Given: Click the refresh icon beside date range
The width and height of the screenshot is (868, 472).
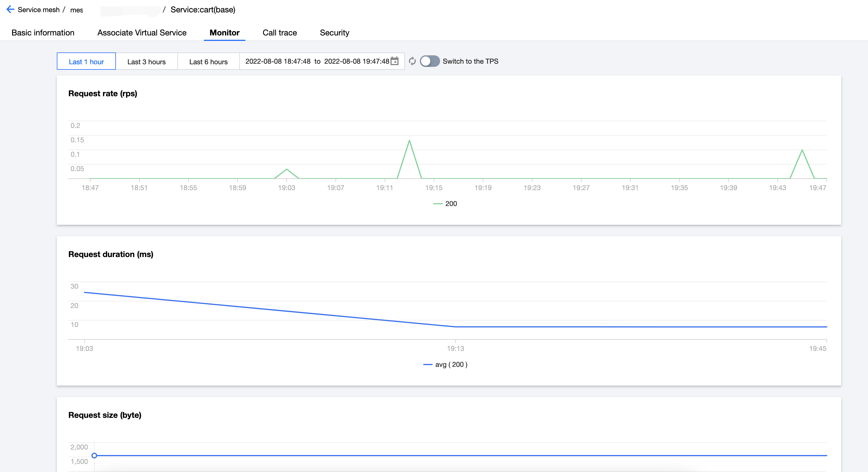Looking at the screenshot, I should point(412,61).
